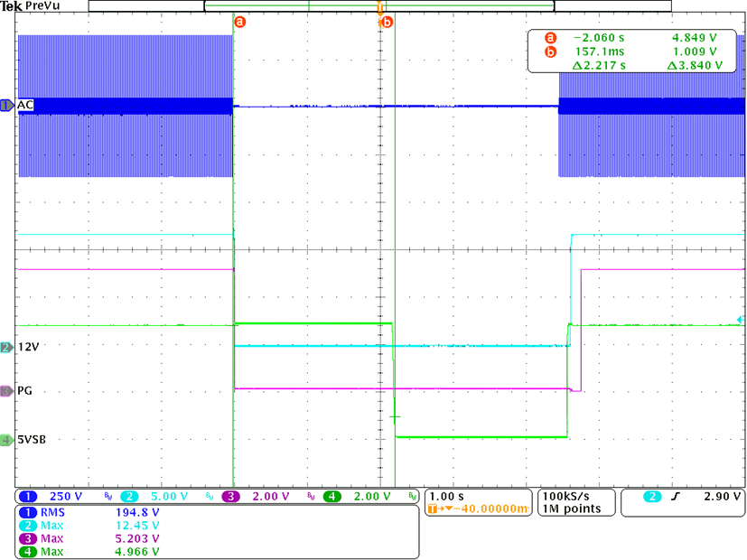The height and width of the screenshot is (560, 747).
Task: Click the -40.00000m trigger delay value
Action: 491,509
